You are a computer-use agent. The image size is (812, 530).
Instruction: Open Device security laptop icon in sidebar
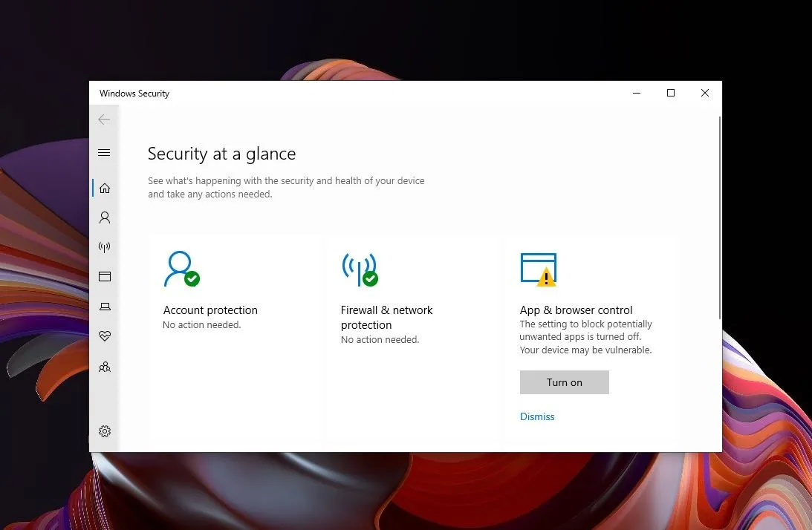[x=105, y=307]
